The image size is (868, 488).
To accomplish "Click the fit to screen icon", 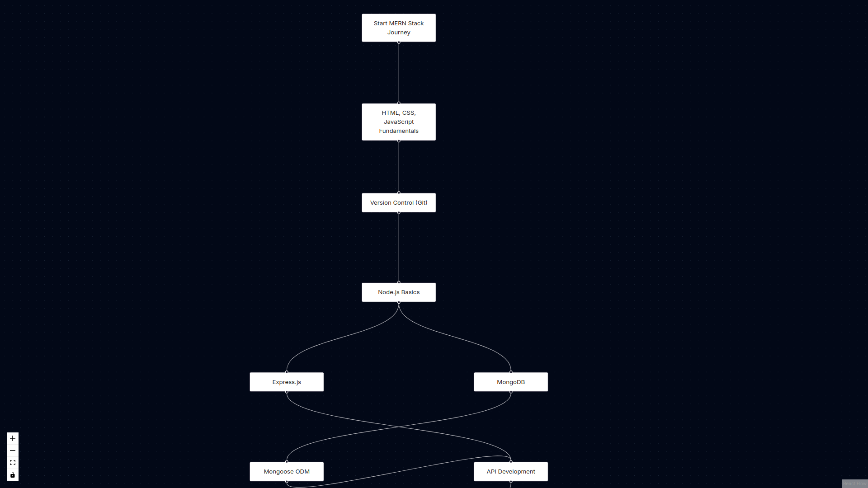I will click(x=13, y=462).
